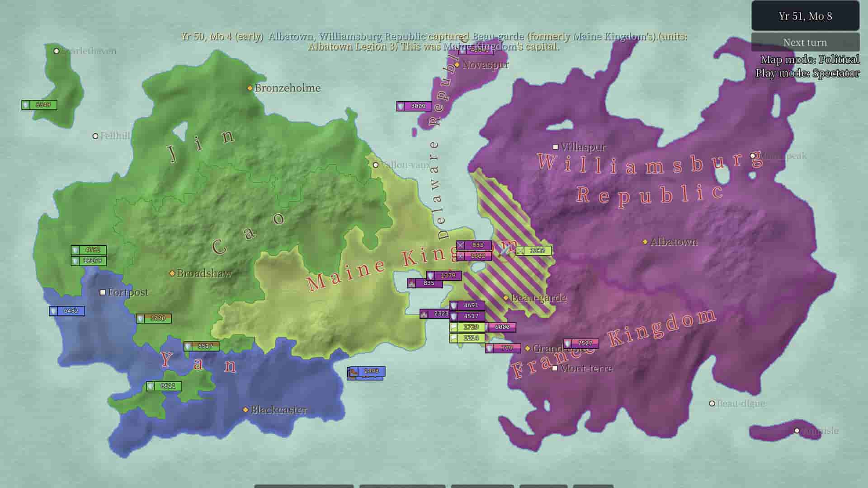Viewport: 868px width, 488px height.
Task: Select the 4517 shield unit badge
Action: 467,316
